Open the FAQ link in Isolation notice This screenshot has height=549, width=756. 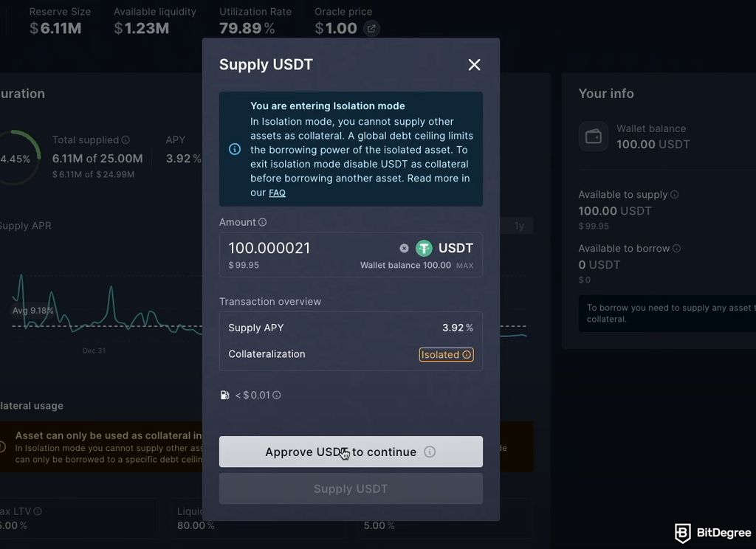pyautogui.click(x=277, y=193)
